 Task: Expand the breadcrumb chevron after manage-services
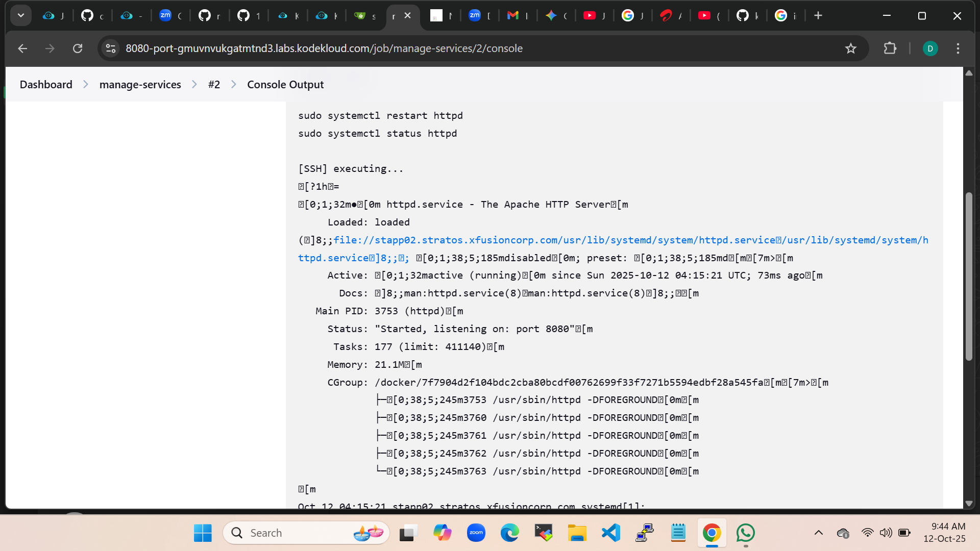click(194, 84)
